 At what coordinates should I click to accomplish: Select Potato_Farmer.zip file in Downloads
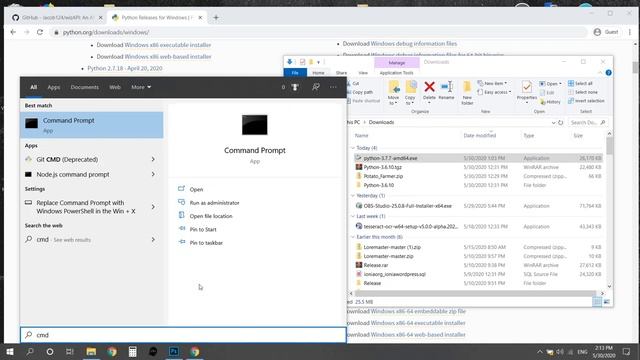point(478,176)
